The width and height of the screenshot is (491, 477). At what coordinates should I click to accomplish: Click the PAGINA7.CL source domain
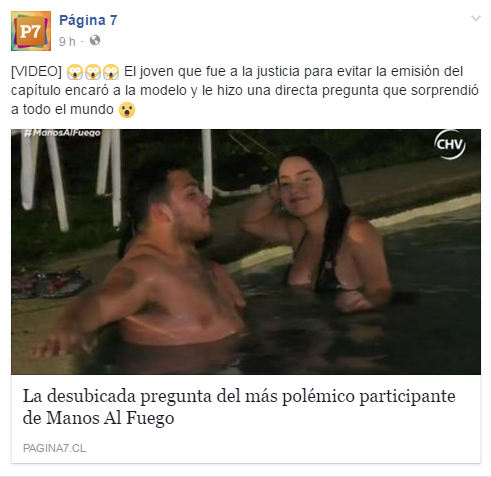coord(54,448)
